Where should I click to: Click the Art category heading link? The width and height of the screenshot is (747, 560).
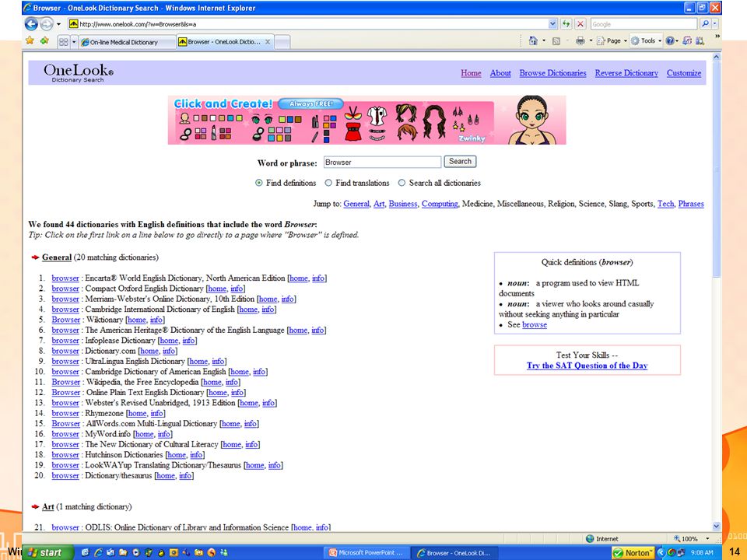pos(48,506)
